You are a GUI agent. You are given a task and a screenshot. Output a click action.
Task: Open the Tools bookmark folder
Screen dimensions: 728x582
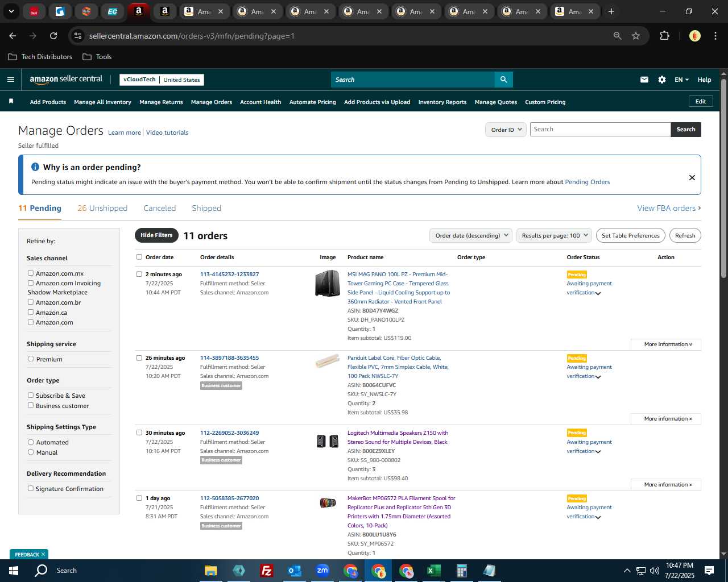97,57
